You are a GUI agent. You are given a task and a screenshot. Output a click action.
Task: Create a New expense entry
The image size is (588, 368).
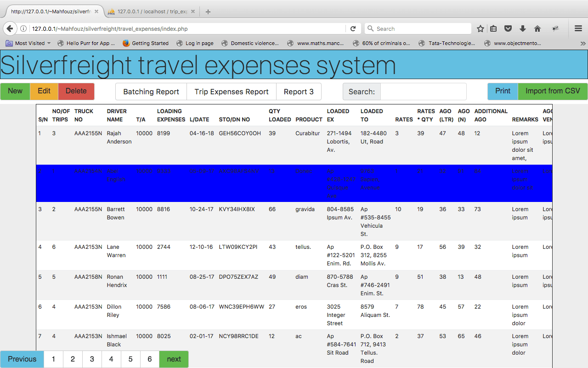point(15,92)
